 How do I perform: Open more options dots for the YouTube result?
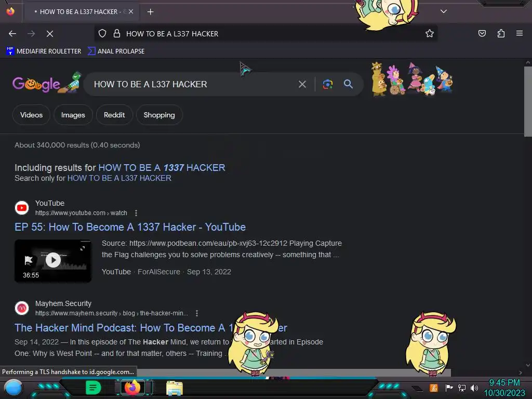pyautogui.click(x=136, y=212)
